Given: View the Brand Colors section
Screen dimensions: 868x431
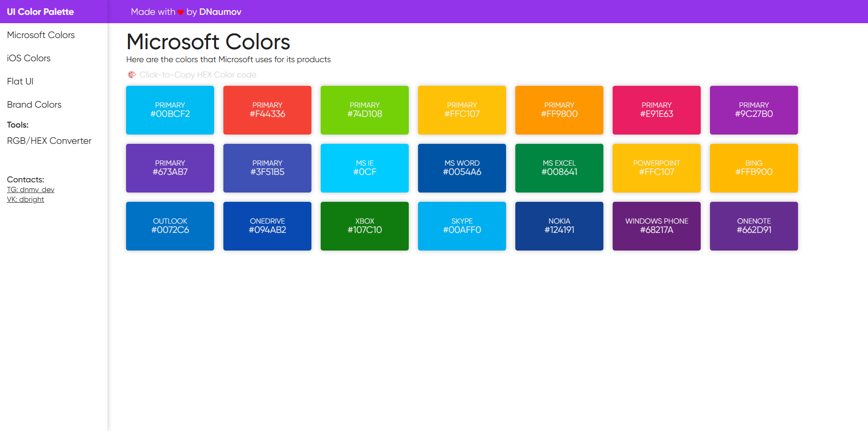Looking at the screenshot, I should pos(34,104).
